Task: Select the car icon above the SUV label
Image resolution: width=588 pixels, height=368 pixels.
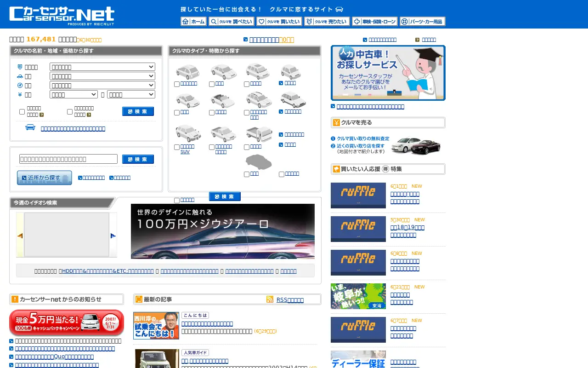Action: (x=188, y=133)
